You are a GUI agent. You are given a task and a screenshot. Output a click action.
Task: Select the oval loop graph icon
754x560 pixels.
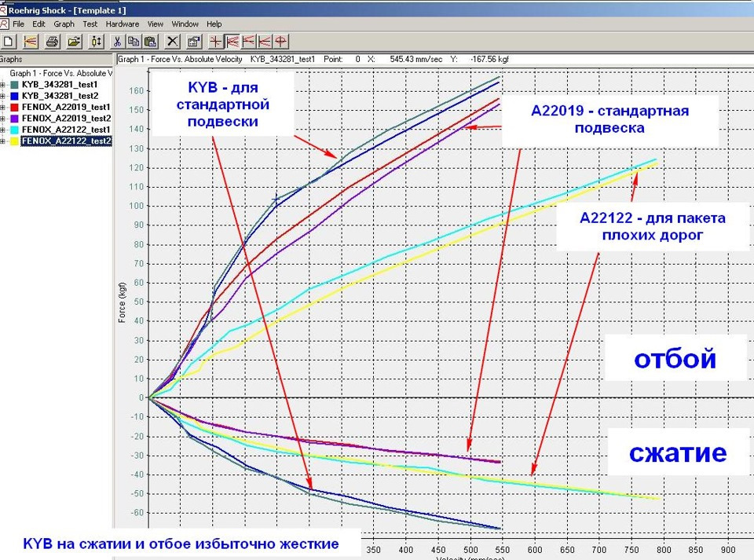pyautogui.click(x=281, y=42)
